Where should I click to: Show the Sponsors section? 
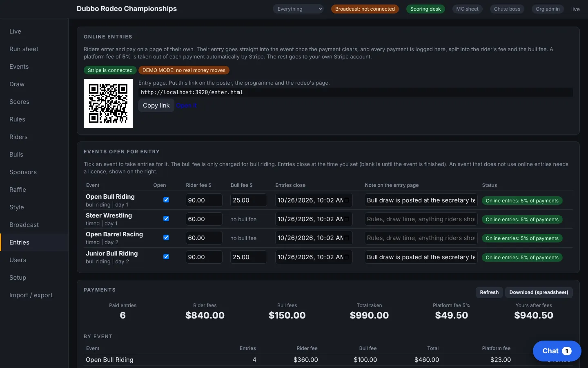click(x=34, y=172)
